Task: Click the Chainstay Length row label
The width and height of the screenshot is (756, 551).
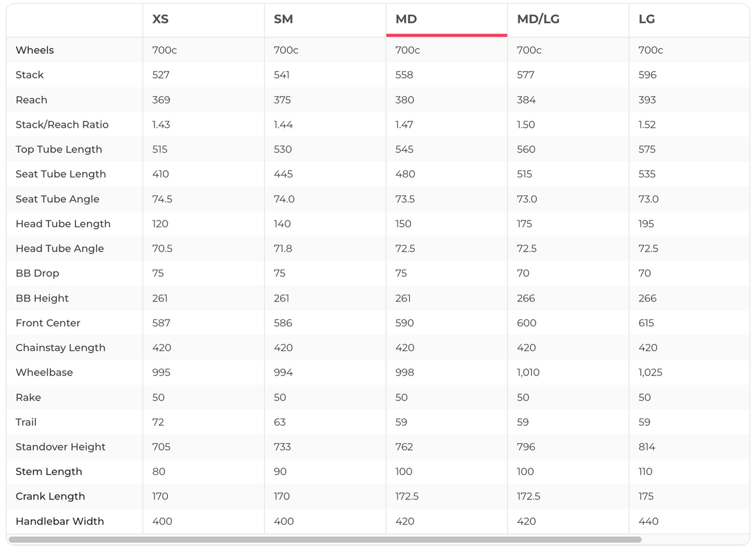Action: pos(60,347)
